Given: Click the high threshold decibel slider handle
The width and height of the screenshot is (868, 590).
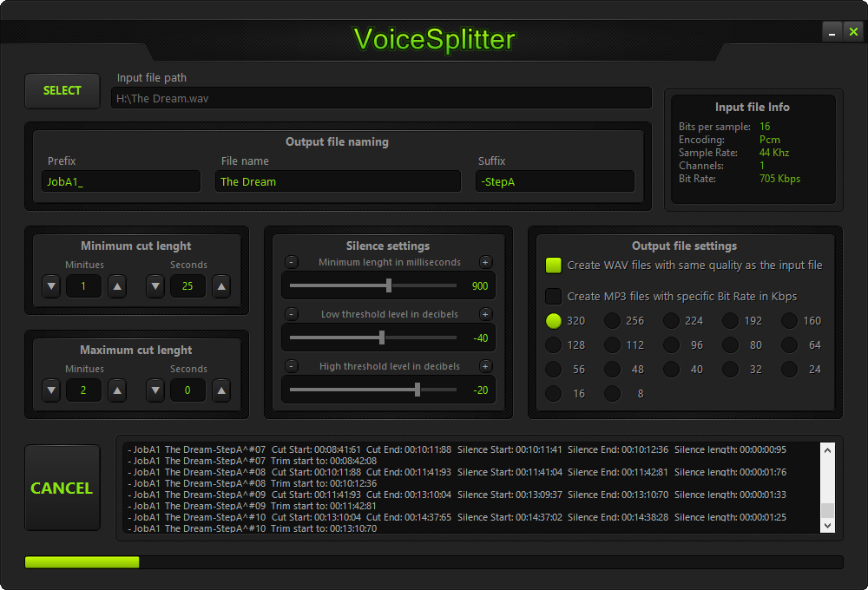Looking at the screenshot, I should (x=418, y=390).
